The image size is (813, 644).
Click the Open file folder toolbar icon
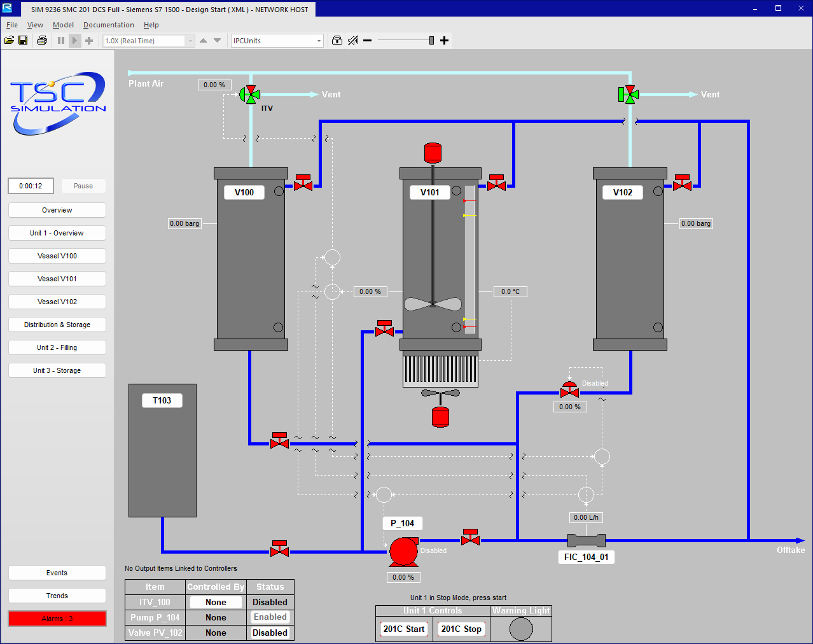pos(9,40)
